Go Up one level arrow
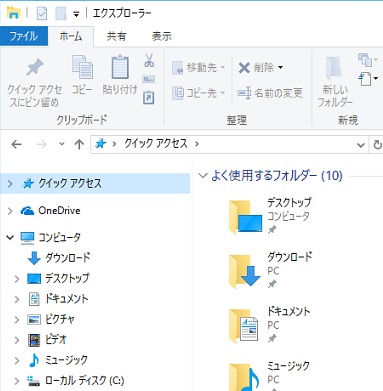The height and width of the screenshot is (391, 383). [79, 144]
